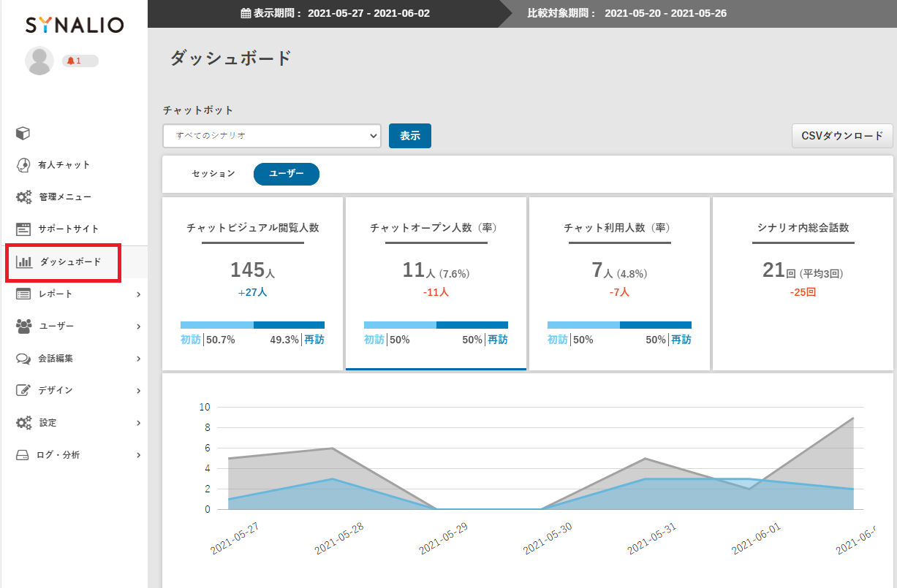Expand the 会話編集 submenu arrow
This screenshot has height=588, width=897.
[x=138, y=359]
